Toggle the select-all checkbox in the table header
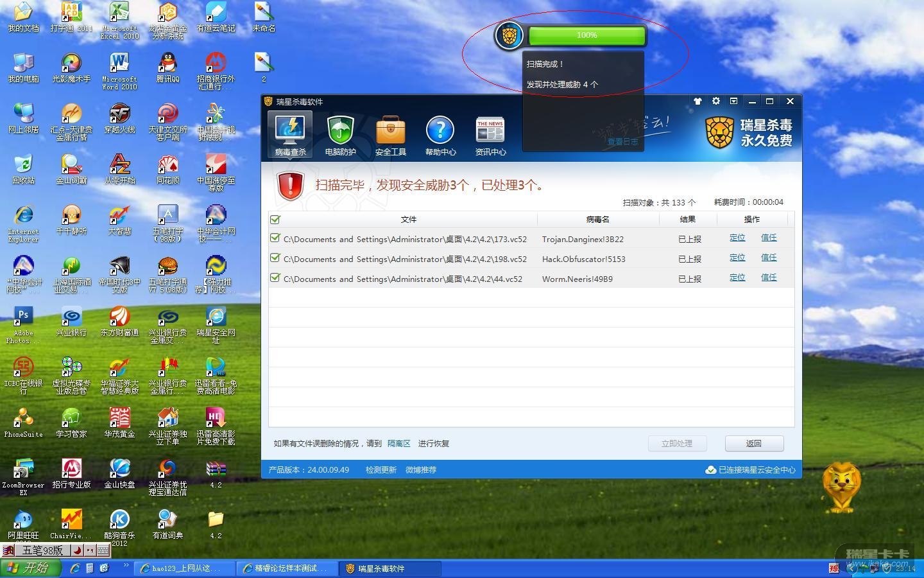This screenshot has height=578, width=924. tap(275, 220)
